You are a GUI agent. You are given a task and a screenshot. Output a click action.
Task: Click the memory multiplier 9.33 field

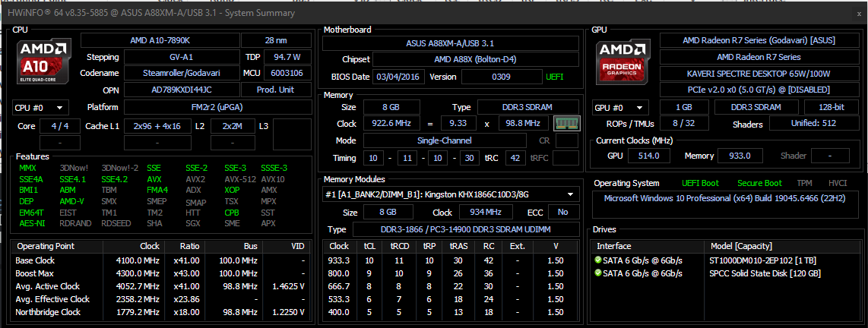click(458, 123)
